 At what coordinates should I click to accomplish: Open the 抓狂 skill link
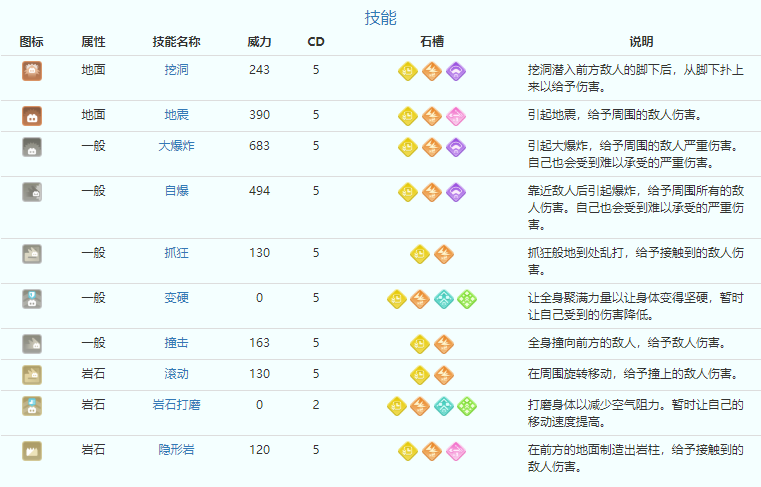[x=176, y=253]
